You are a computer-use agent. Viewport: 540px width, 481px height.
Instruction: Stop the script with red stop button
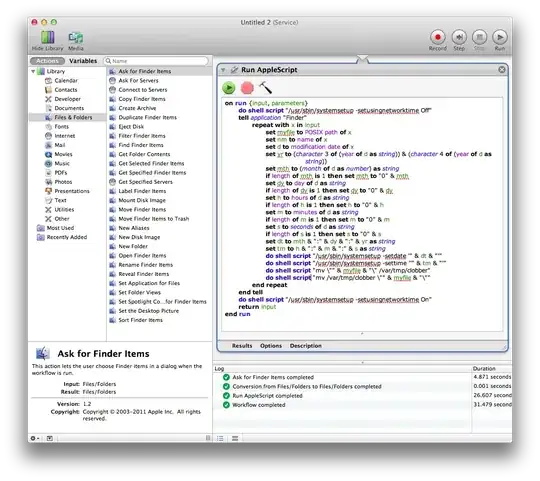click(247, 88)
